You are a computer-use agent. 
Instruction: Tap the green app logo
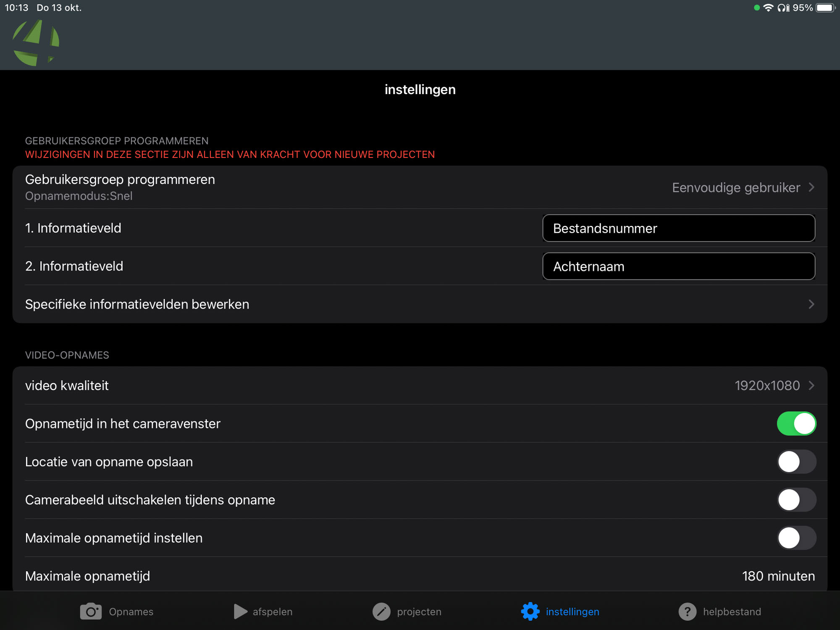[36, 42]
